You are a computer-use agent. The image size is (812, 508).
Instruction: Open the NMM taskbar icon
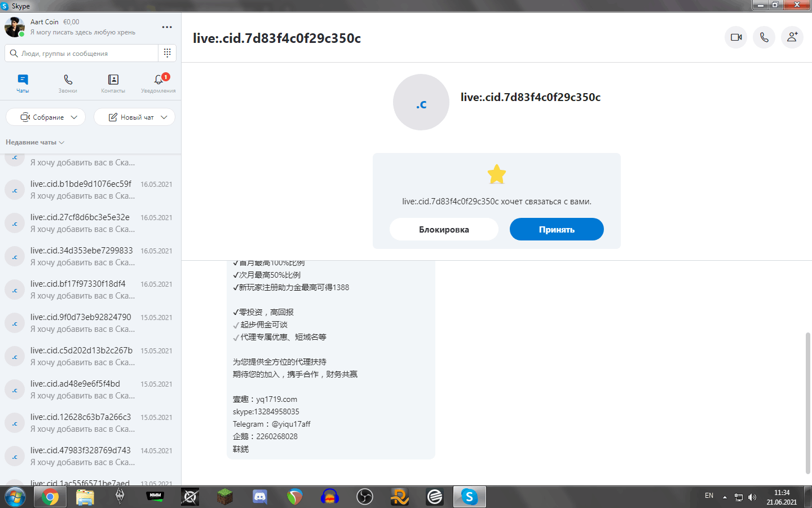[155, 497]
